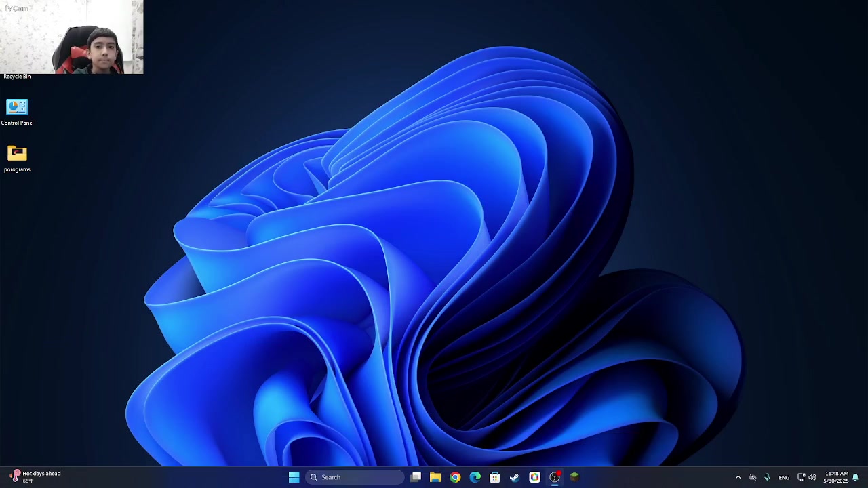Open the network and volume quick settings
Image resolution: width=868 pixels, height=488 pixels.
[806, 477]
